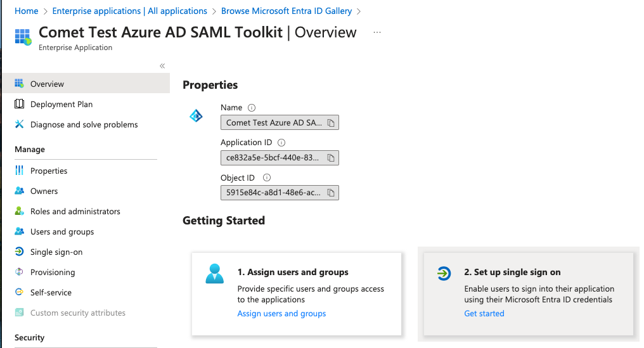Click the Provisioning cycle icon
Viewport: 644px width, 348px height.
[x=19, y=271]
